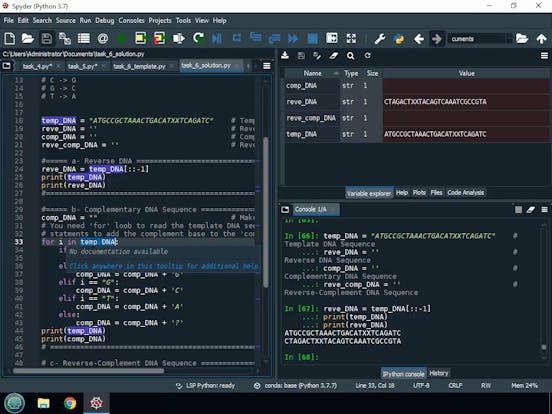Switch to the task_6_template.py tab
This screenshot has height=414, width=552.
(x=139, y=66)
